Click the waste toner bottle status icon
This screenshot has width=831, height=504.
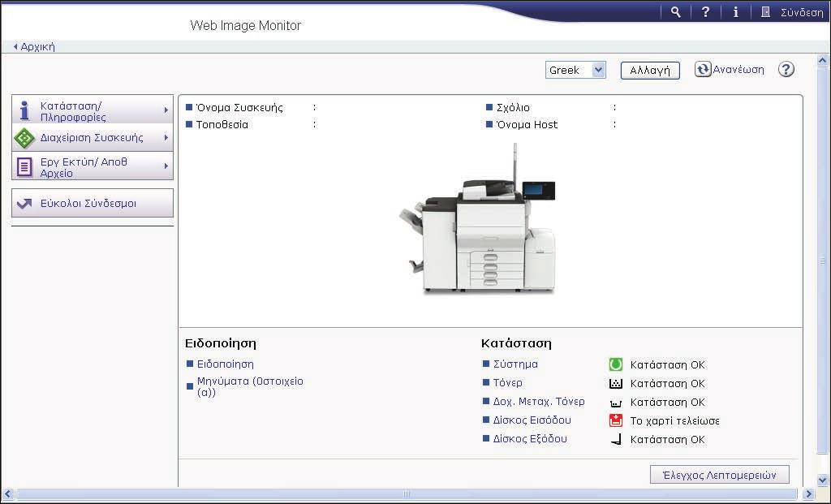pyautogui.click(x=616, y=403)
